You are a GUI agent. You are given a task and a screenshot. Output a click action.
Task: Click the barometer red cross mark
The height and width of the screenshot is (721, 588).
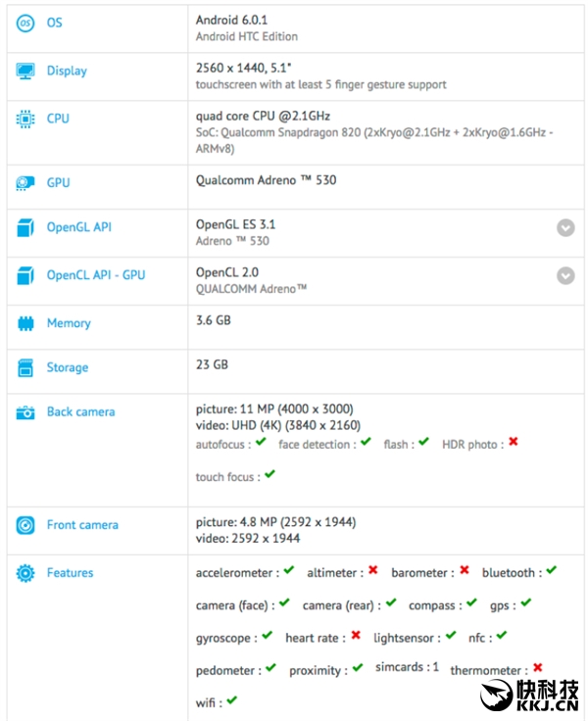pos(464,571)
